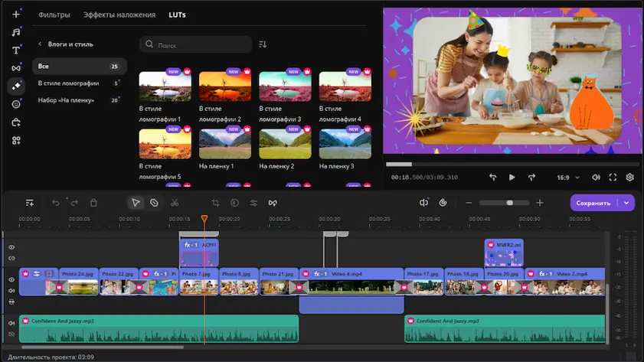
Task: Click the sort button beside search field
Action: pyautogui.click(x=263, y=44)
